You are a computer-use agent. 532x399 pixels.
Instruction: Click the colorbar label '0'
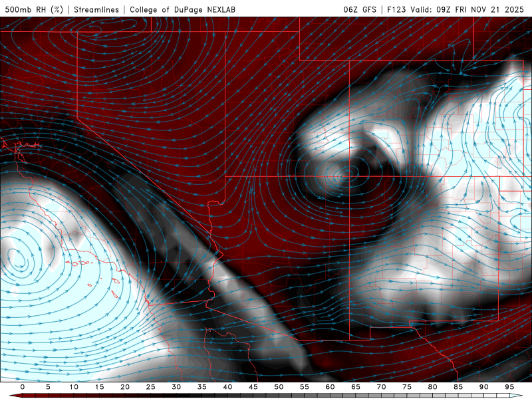tap(23, 387)
